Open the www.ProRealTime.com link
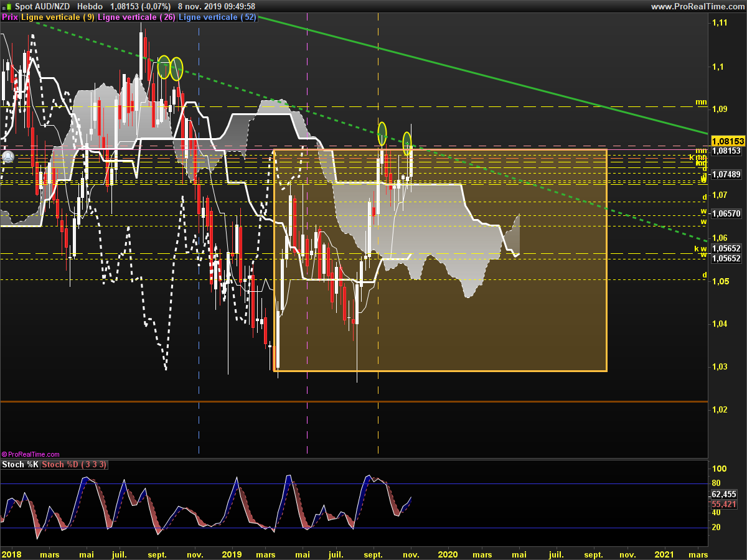The width and height of the screenshot is (747, 560). tap(697, 6)
